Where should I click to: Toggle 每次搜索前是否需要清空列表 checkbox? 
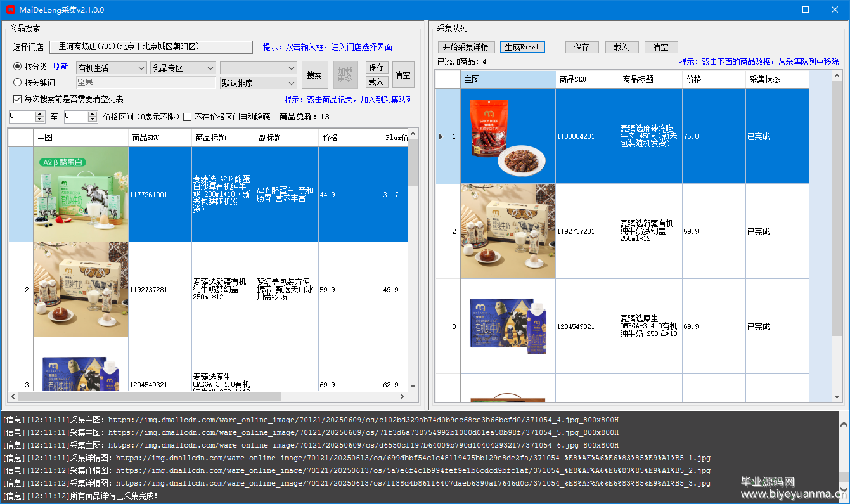point(17,100)
